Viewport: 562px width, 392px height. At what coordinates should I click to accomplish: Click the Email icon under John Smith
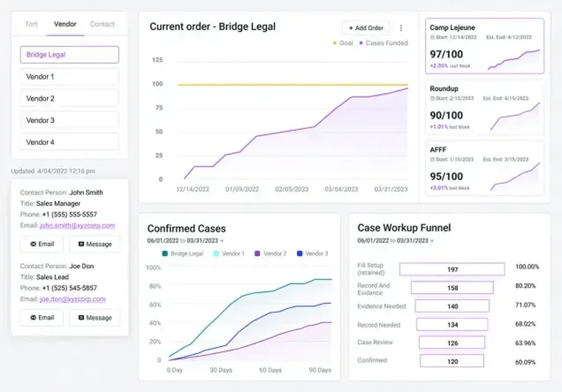pos(33,244)
